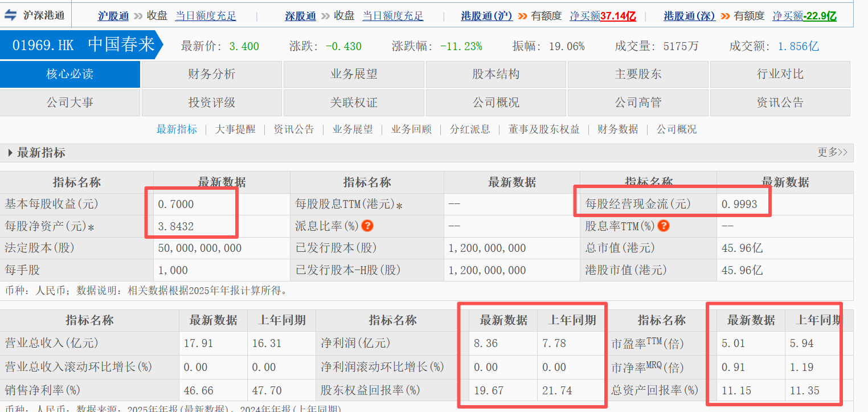
Task: Click 涨跌幅 value -11.23%
Action: click(x=461, y=47)
